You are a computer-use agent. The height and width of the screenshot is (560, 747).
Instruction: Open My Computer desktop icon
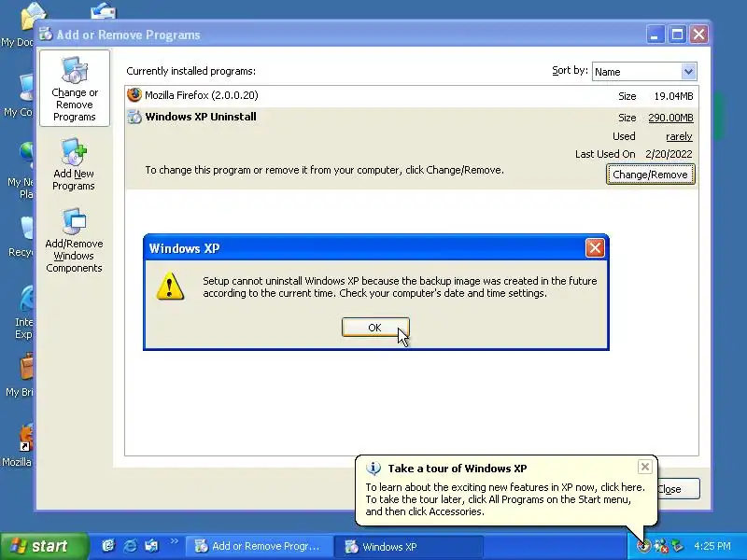point(18,95)
